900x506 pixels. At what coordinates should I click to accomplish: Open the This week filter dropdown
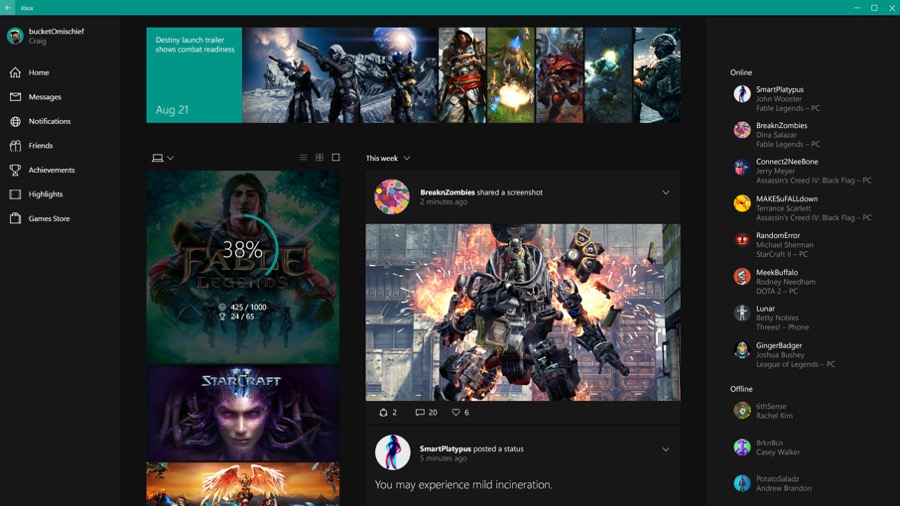pyautogui.click(x=388, y=158)
